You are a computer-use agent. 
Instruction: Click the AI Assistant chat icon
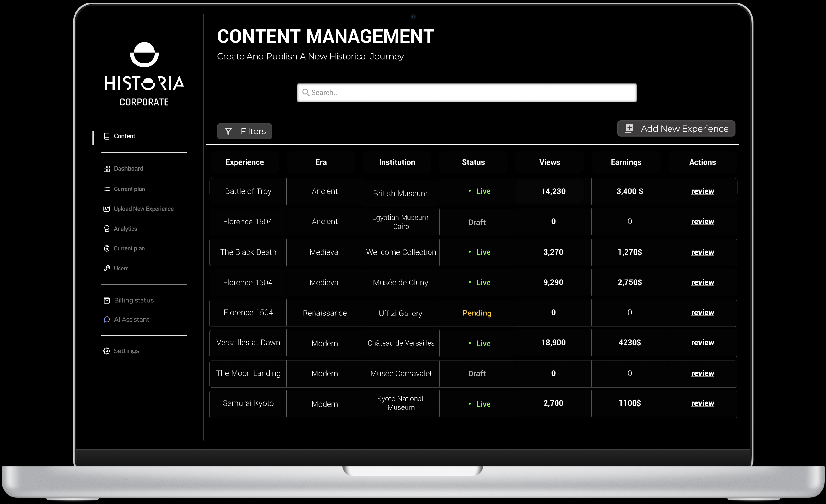(107, 320)
